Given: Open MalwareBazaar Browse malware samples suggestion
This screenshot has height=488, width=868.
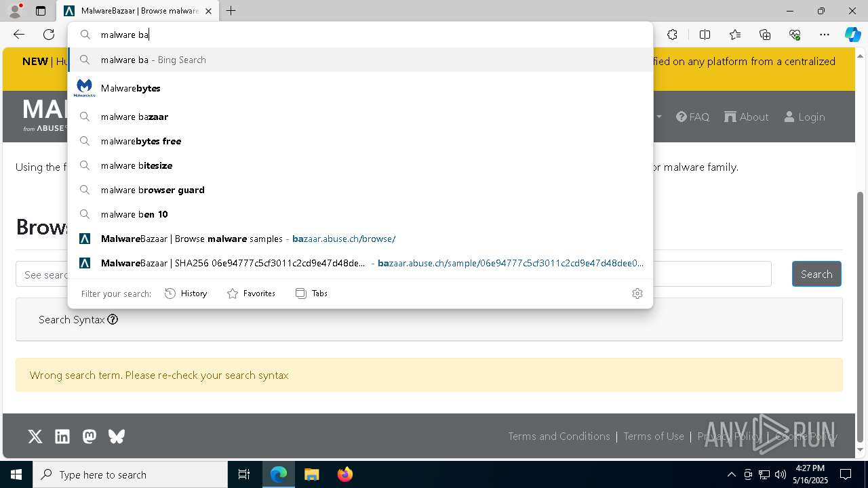Looking at the screenshot, I should pos(360,239).
